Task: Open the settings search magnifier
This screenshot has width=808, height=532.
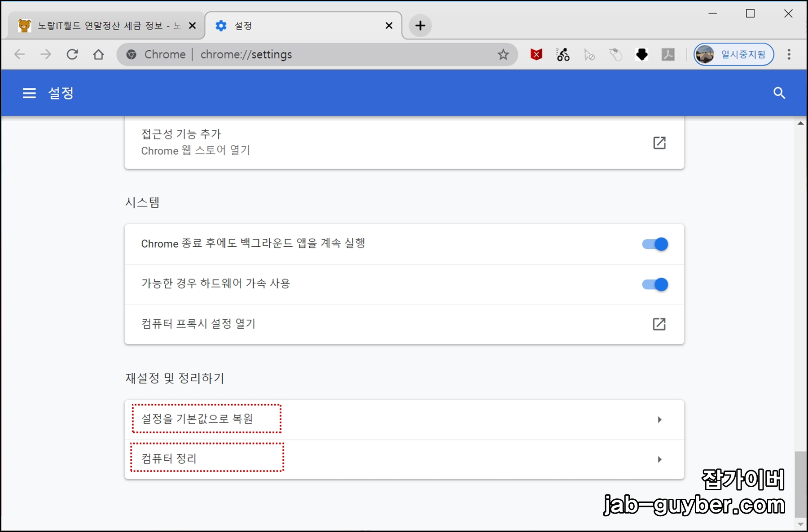Action: (x=780, y=93)
